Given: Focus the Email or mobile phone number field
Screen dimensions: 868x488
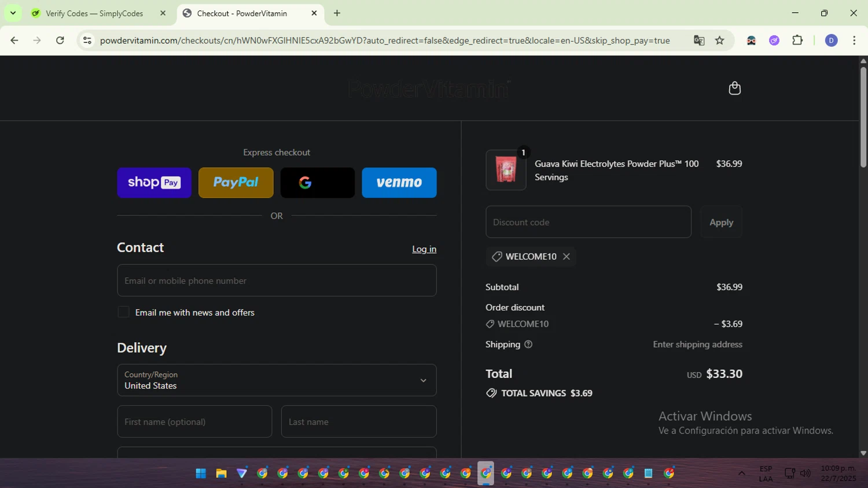Looking at the screenshot, I should click(x=277, y=280).
